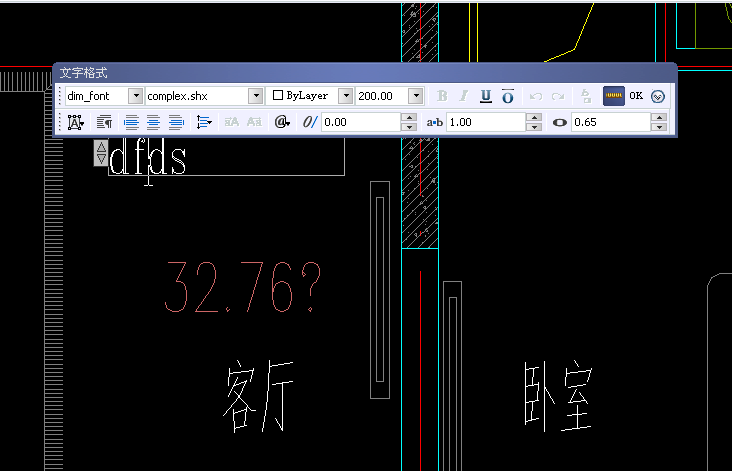
Task: Click the toolbar top row grip handle
Action: click(x=60, y=96)
